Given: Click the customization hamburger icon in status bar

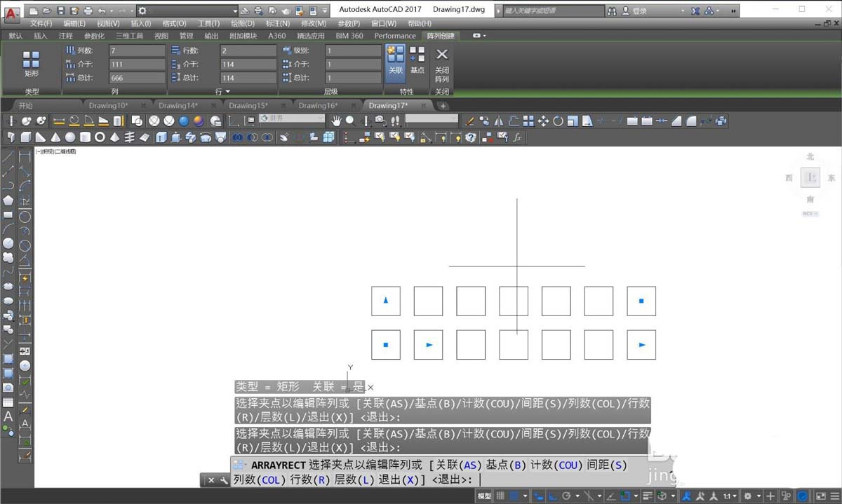Looking at the screenshot, I should pyautogui.click(x=834, y=496).
